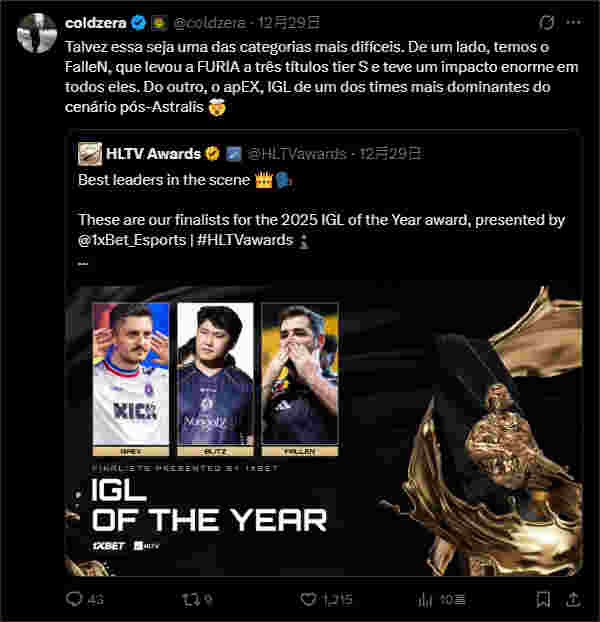This screenshot has width=600, height=622.
Task: Open the @coldzera handle link
Action: [x=209, y=23]
